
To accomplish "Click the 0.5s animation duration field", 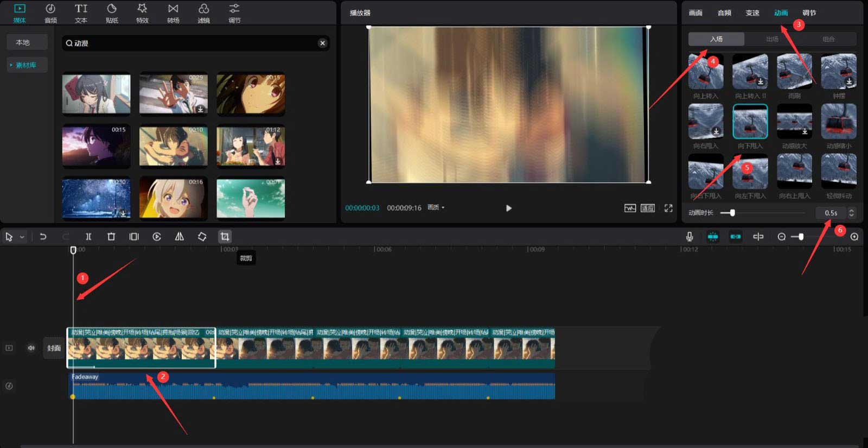I will point(831,213).
